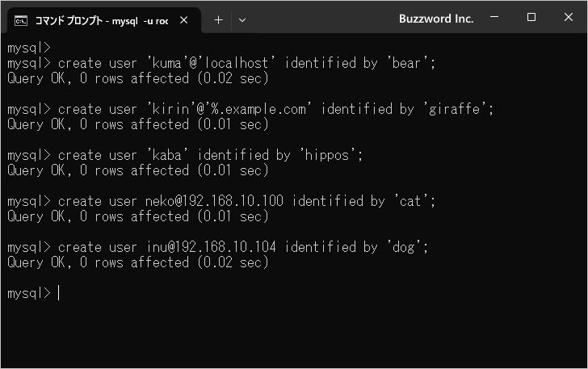Click the create user 'kaba' command line

[x=185, y=155]
